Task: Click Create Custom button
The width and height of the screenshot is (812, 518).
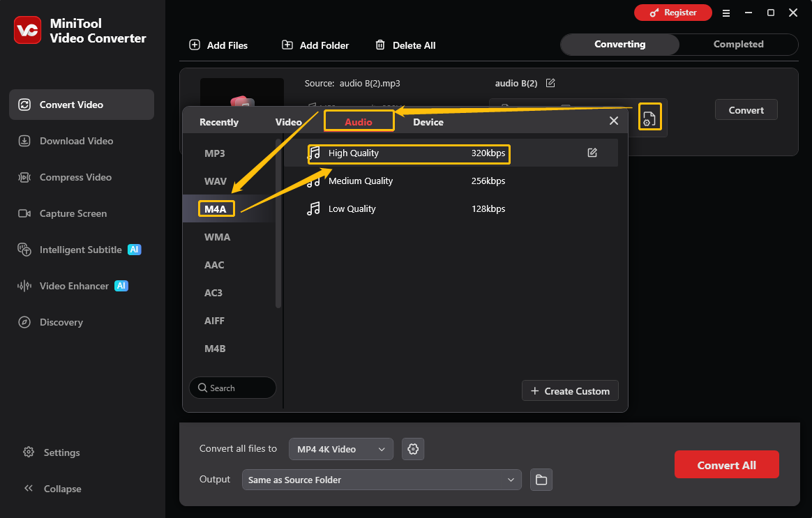Action: 570,390
